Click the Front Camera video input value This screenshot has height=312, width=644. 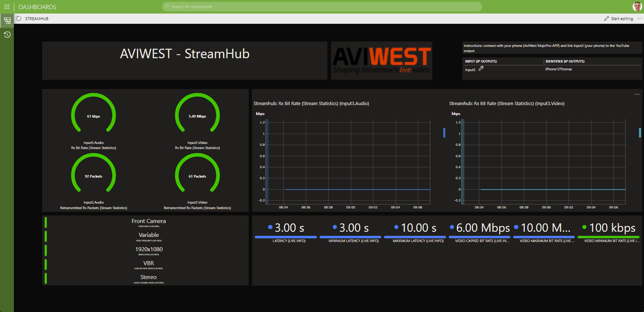149,221
